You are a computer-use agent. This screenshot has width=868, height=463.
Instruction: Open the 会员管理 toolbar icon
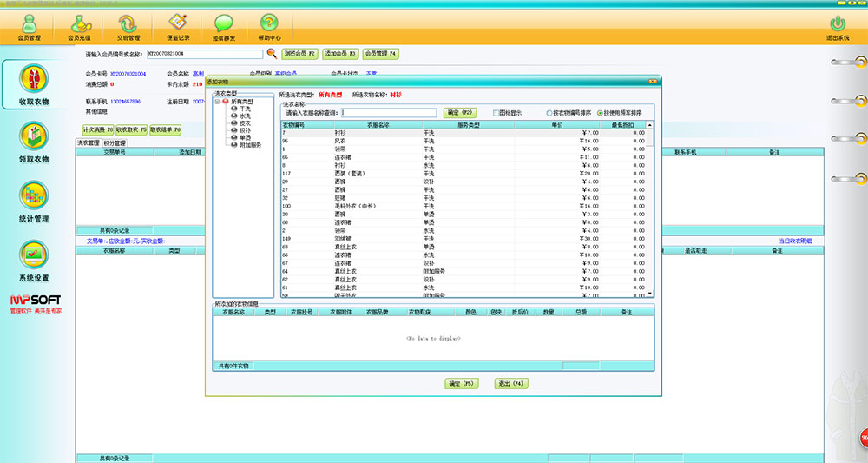[x=29, y=25]
